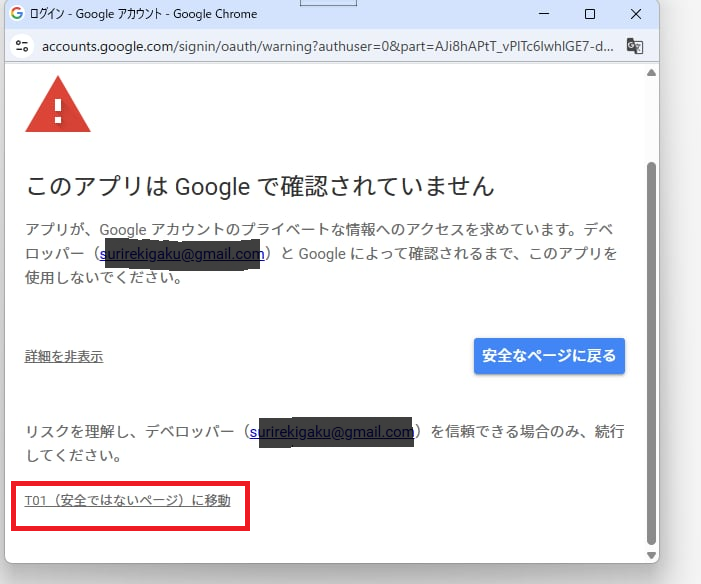Click the vertical scrollbar thumb

tap(652, 350)
